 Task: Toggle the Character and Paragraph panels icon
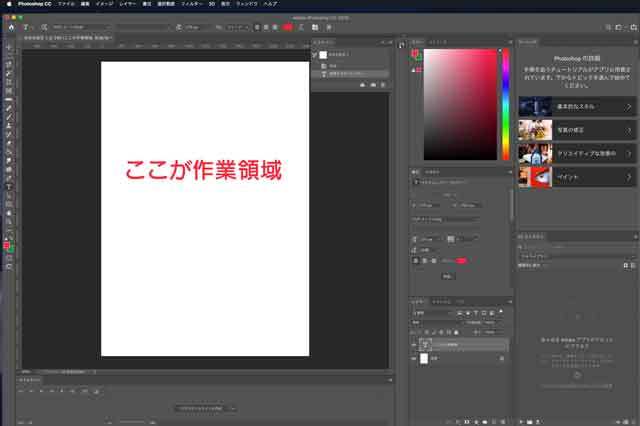315,27
